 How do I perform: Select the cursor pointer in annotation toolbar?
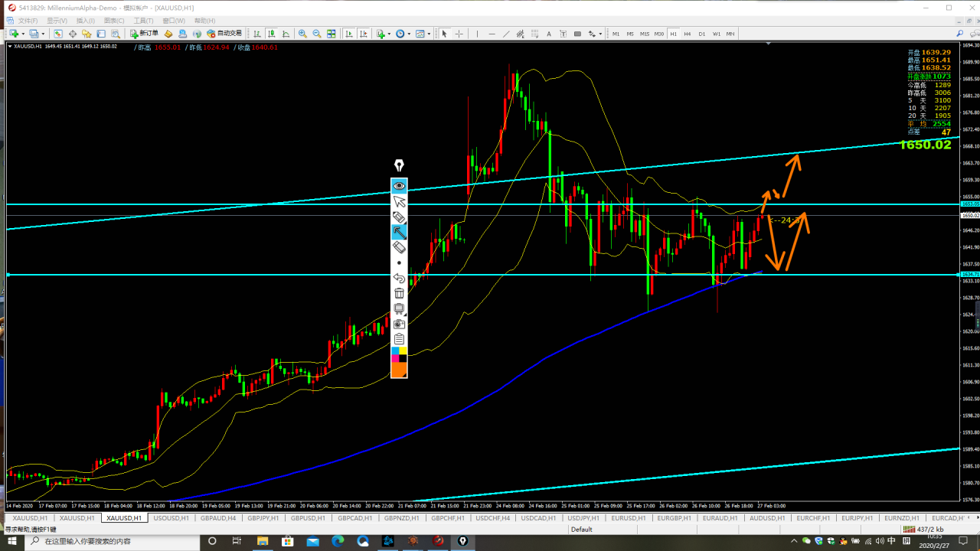pyautogui.click(x=399, y=201)
